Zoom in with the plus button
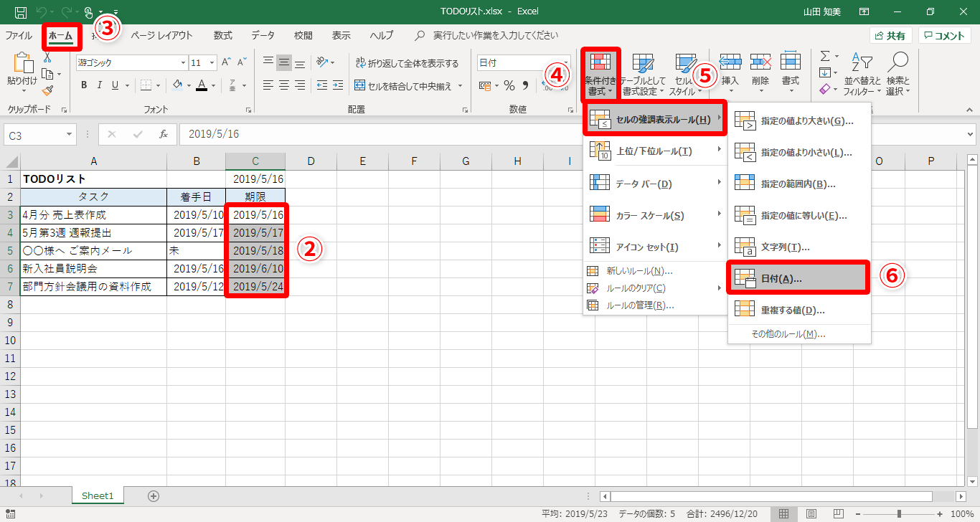The height and width of the screenshot is (522, 980). [x=940, y=513]
